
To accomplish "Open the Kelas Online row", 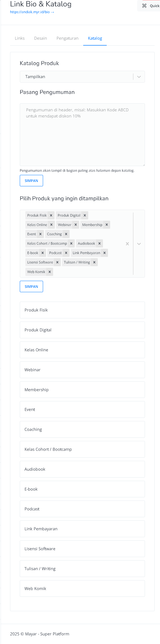I will tap(82, 350).
